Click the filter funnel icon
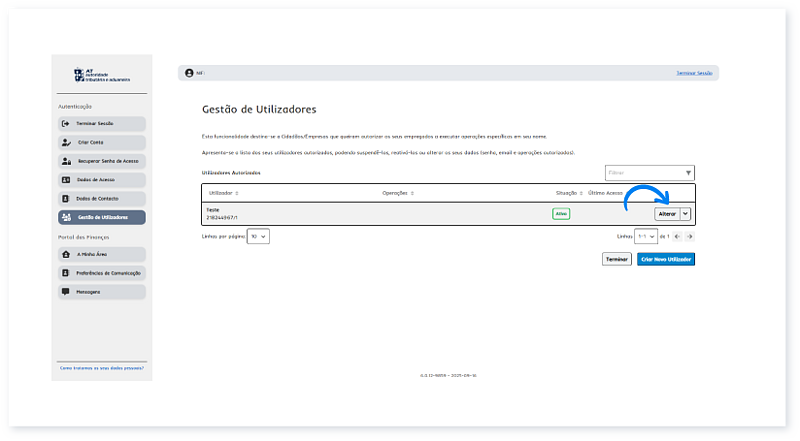Image resolution: width=800 pixels, height=441 pixels. tap(688, 173)
